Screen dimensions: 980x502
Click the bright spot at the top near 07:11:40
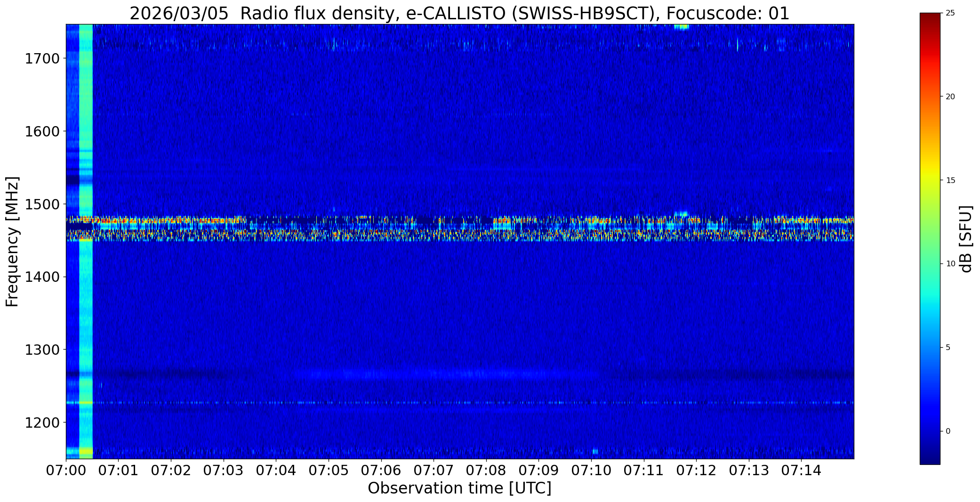point(681,26)
